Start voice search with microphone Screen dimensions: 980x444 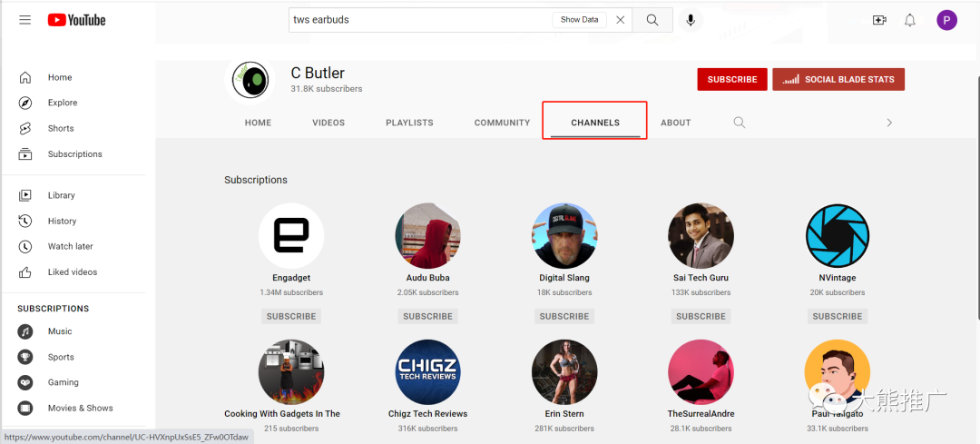click(691, 20)
